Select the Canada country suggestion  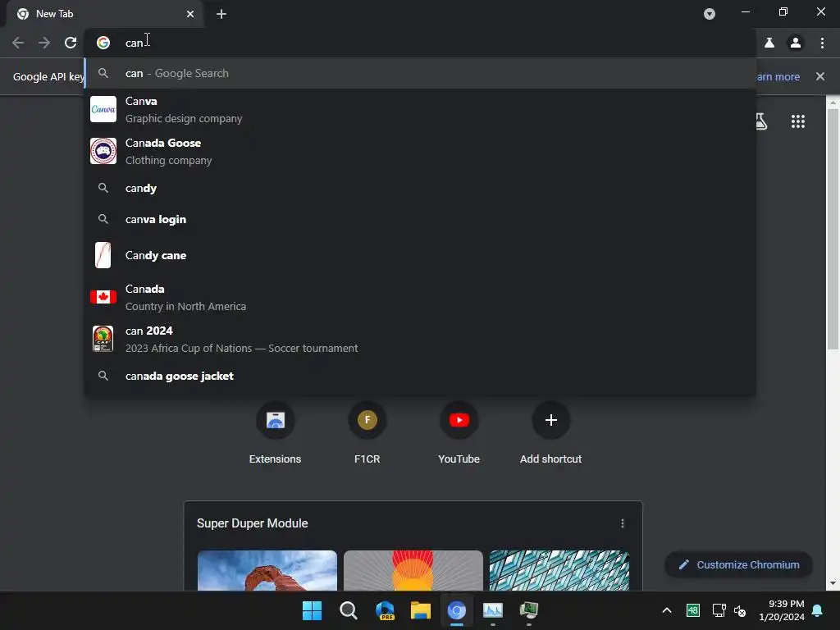tap(421, 297)
